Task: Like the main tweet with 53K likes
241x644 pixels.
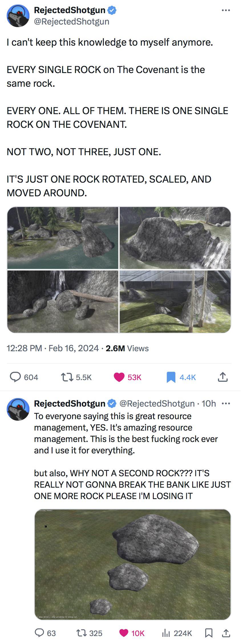Action: (x=119, y=377)
